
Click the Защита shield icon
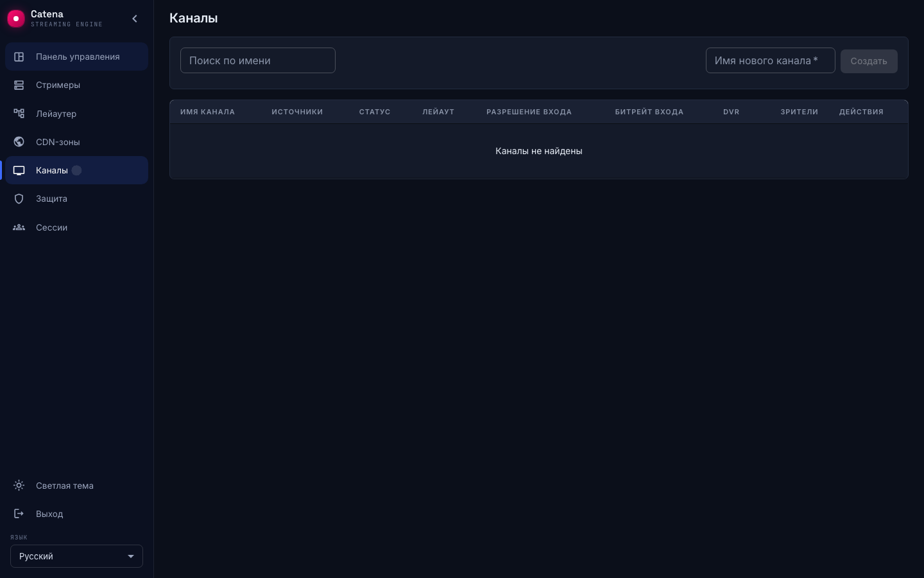[x=19, y=198]
